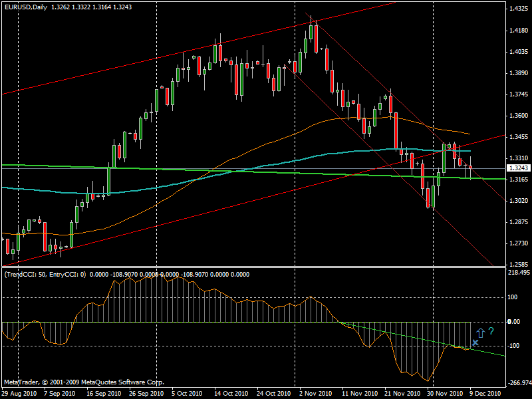
Task: Click the 1.4325 price scale label
Action: click(x=519, y=9)
